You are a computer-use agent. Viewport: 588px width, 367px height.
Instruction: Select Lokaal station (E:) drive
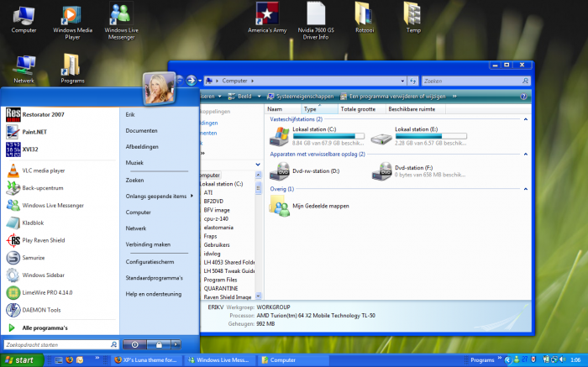point(419,136)
